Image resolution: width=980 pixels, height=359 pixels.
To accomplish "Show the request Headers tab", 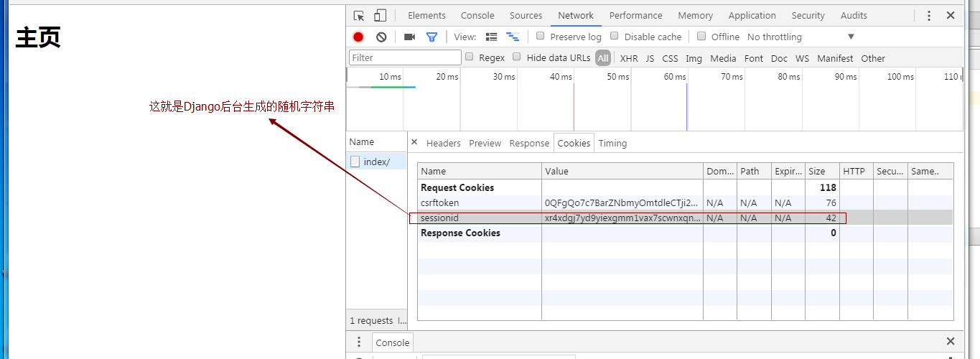I will (444, 144).
